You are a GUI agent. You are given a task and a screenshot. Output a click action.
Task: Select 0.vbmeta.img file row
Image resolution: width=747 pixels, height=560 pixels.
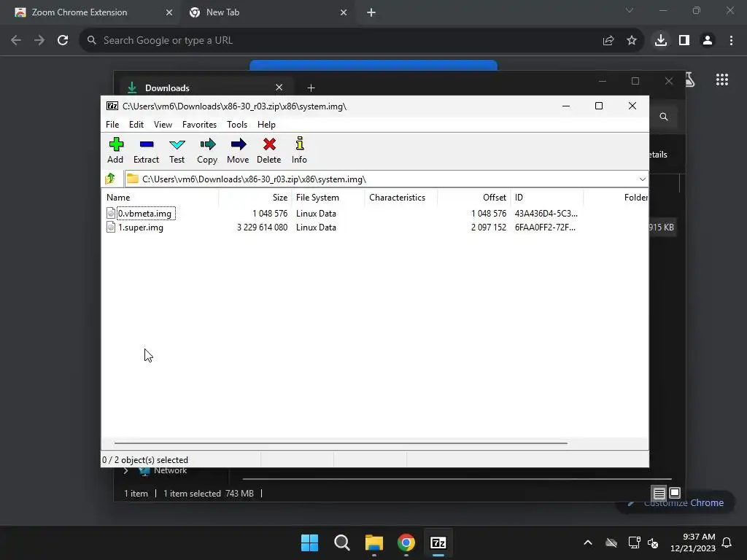click(374, 214)
